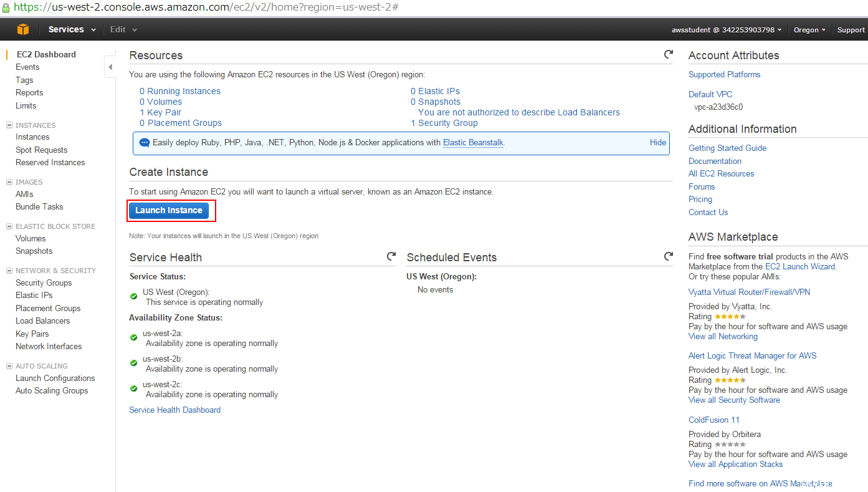Collapse the left navigation sidebar arrow
The width and height of the screenshot is (868, 492).
[110, 67]
